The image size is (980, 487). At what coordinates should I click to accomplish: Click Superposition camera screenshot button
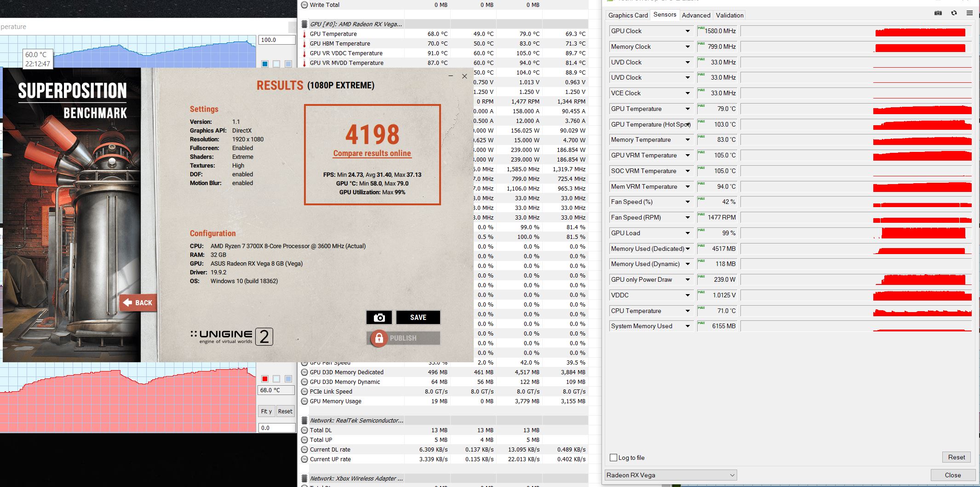[379, 318]
